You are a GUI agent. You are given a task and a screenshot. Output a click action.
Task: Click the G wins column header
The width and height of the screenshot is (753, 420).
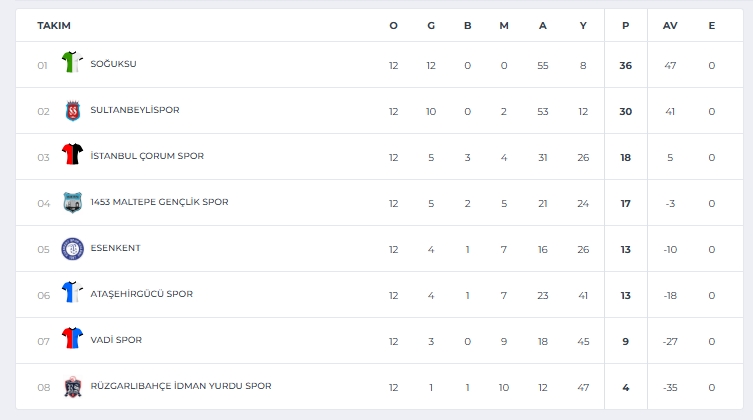[431, 25]
